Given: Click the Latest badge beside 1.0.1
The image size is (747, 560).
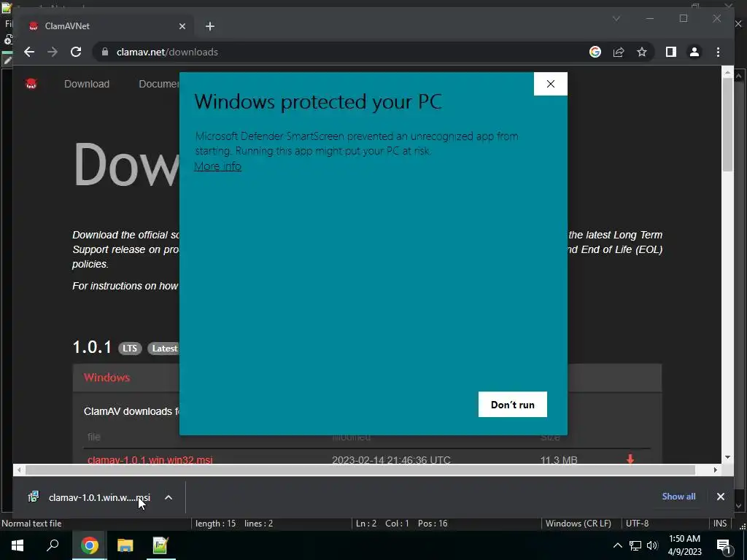Looking at the screenshot, I should (x=163, y=349).
